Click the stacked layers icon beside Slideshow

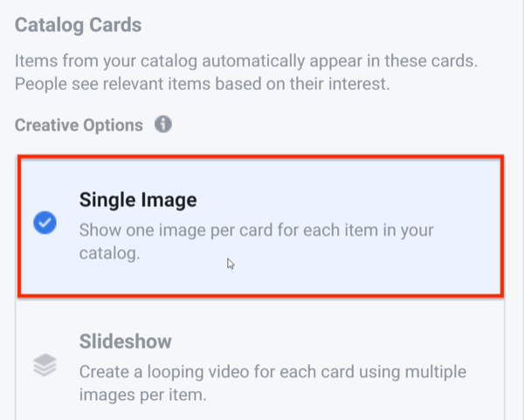click(45, 365)
